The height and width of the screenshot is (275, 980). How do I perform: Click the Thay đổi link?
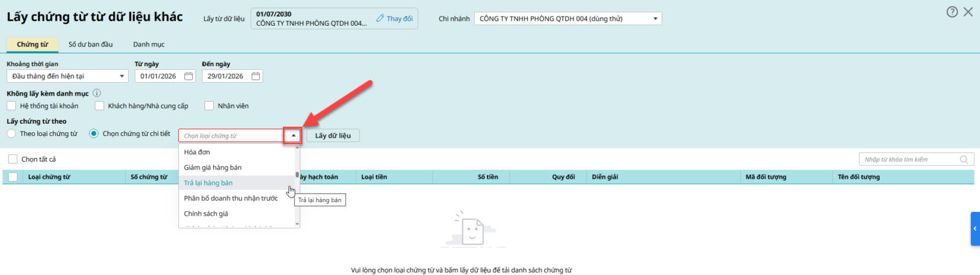[x=399, y=18]
